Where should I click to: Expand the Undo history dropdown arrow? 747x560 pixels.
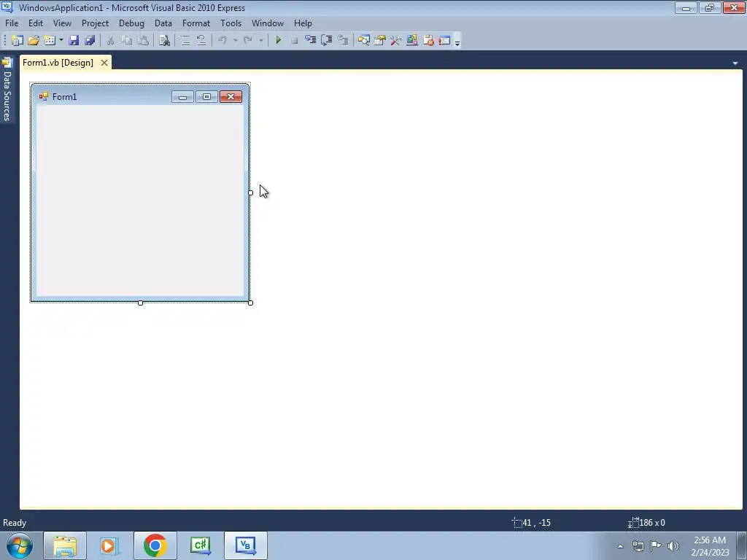(235, 41)
